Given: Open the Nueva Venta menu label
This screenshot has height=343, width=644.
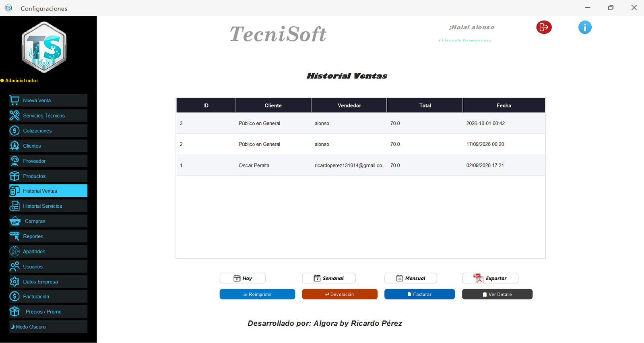Looking at the screenshot, I should (x=37, y=101).
